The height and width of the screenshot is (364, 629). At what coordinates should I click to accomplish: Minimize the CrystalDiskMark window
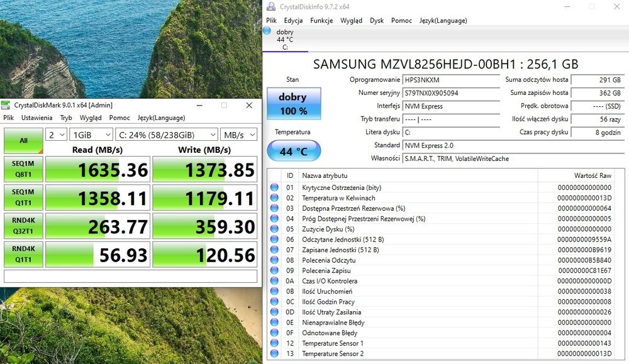(x=199, y=106)
